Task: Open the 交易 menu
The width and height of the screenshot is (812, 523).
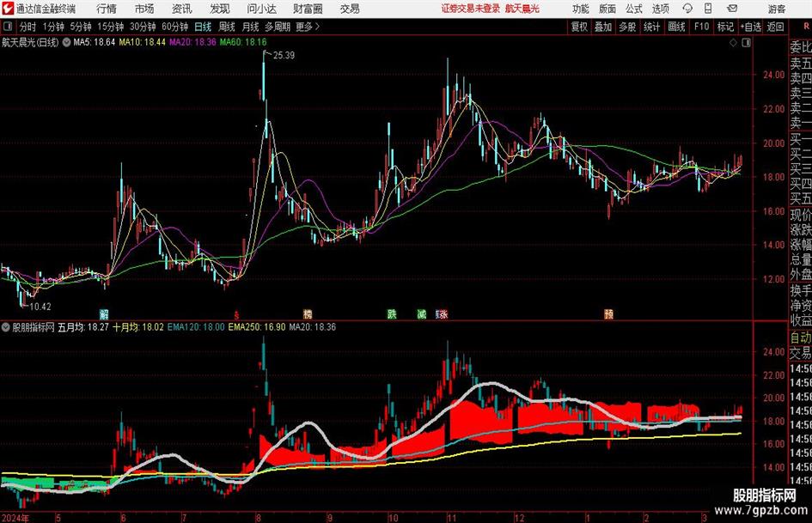Action: point(350,9)
